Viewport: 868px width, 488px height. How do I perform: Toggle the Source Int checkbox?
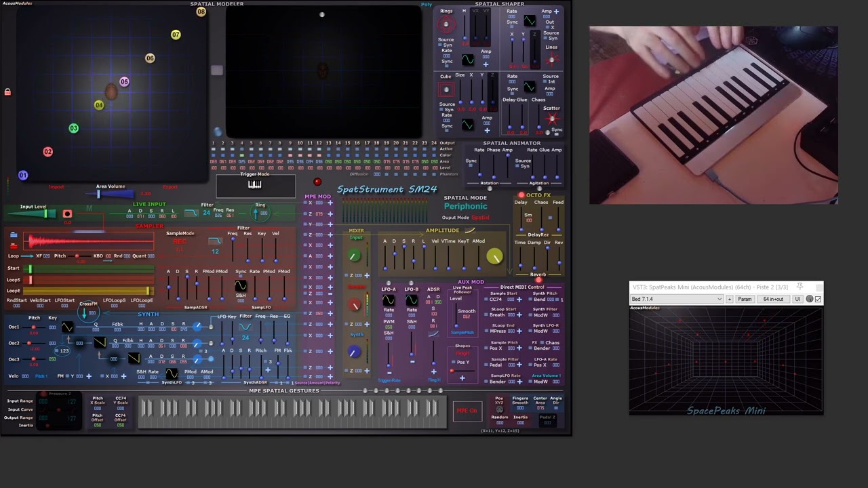coord(545,81)
